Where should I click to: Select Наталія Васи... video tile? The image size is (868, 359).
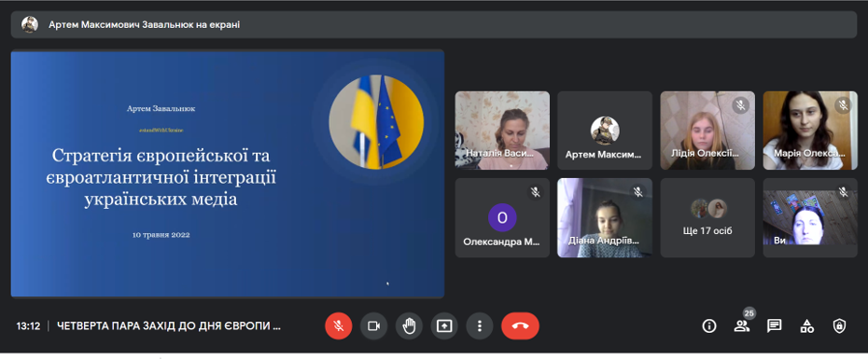point(502,131)
